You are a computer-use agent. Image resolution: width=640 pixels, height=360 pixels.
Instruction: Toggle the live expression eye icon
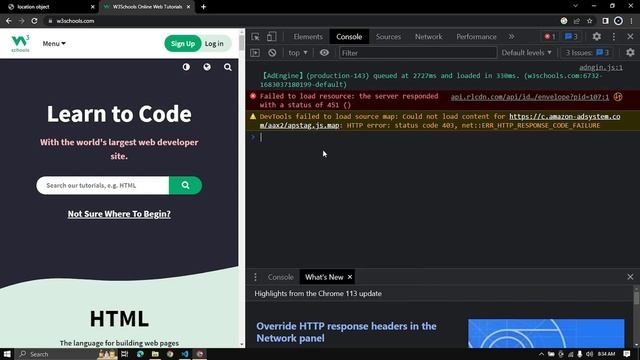[x=324, y=53]
